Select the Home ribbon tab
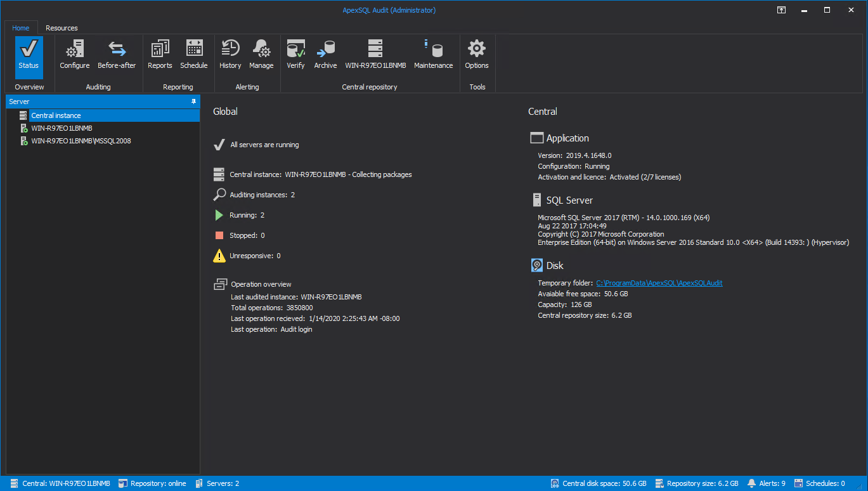This screenshot has height=491, width=868. [21, 28]
